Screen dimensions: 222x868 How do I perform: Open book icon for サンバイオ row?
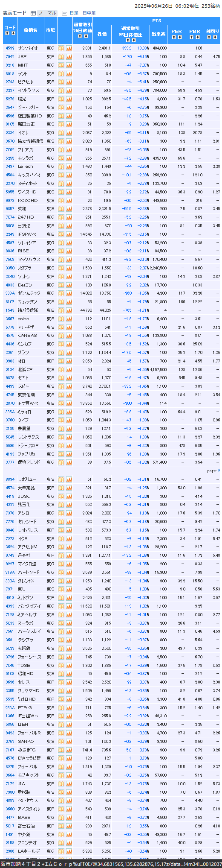click(x=61, y=48)
